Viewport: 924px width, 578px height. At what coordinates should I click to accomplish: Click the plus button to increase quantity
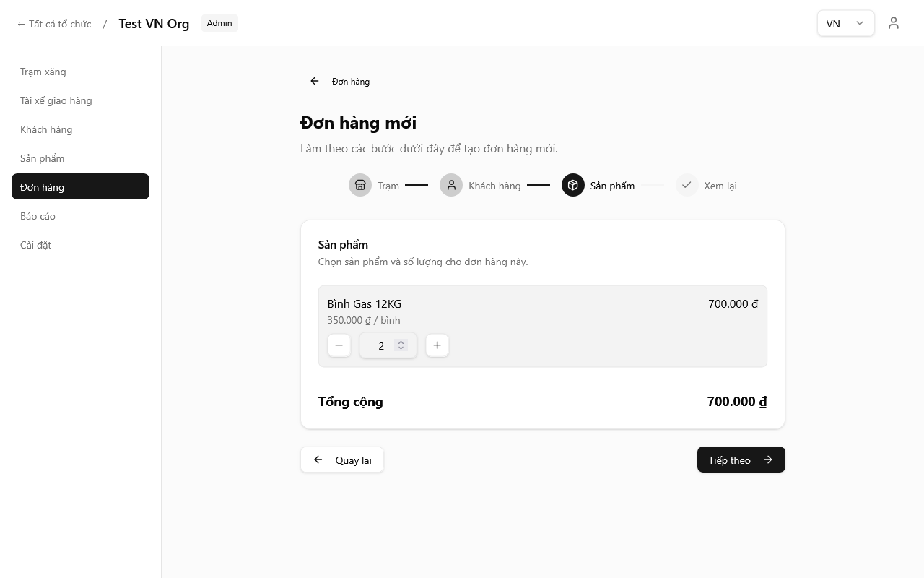[x=437, y=345]
